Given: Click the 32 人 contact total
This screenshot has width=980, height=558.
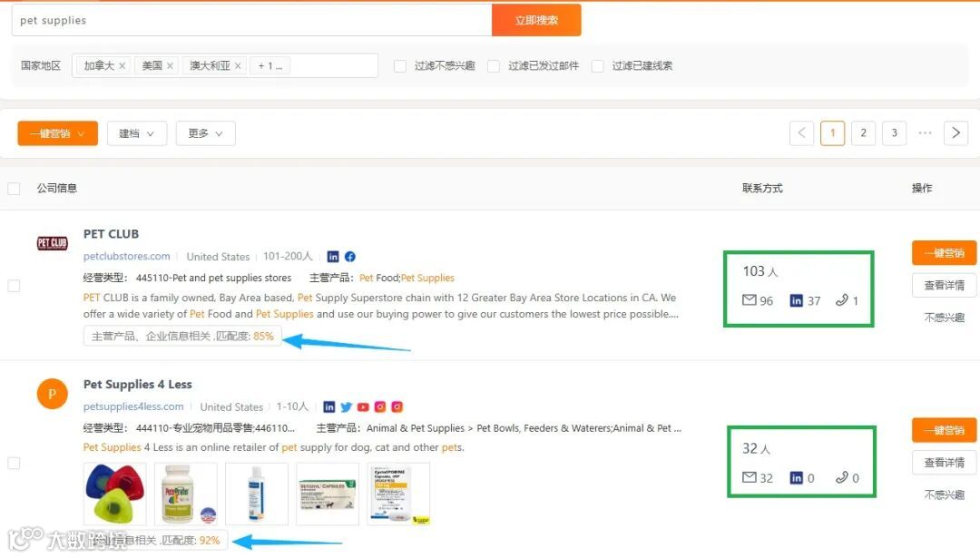Looking at the screenshot, I should (756, 448).
